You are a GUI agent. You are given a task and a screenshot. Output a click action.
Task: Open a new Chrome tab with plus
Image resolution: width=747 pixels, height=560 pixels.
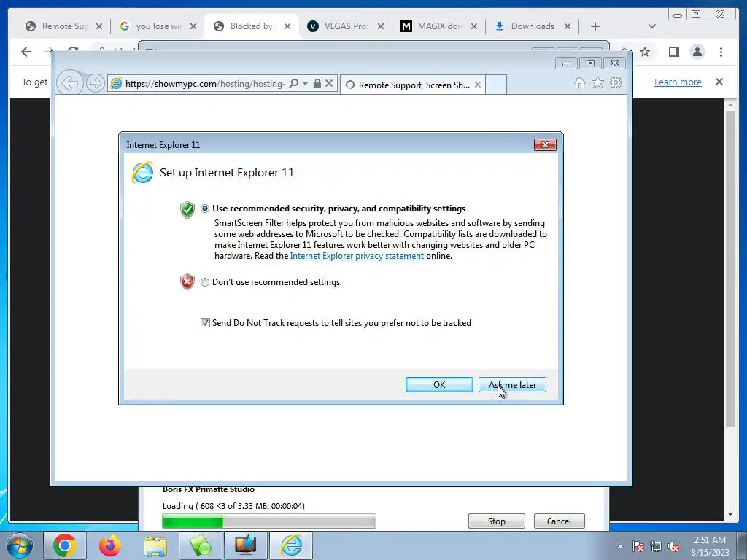(595, 26)
